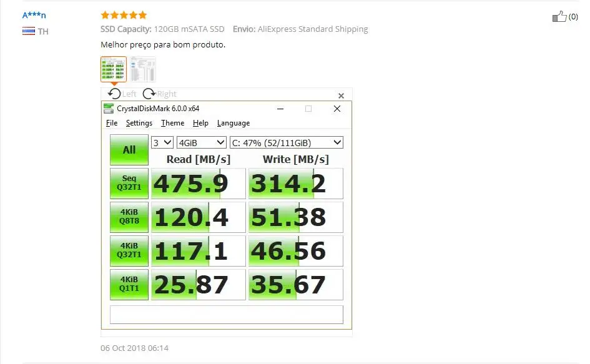Click the '120GB mSATA SSD' capacity text
This screenshot has height=364, width=590.
189,29
